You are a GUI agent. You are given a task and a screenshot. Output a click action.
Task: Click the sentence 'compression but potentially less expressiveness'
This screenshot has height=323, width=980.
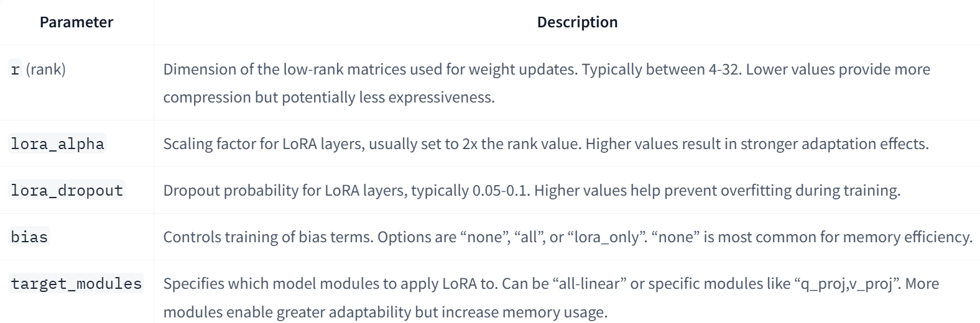[328, 98]
